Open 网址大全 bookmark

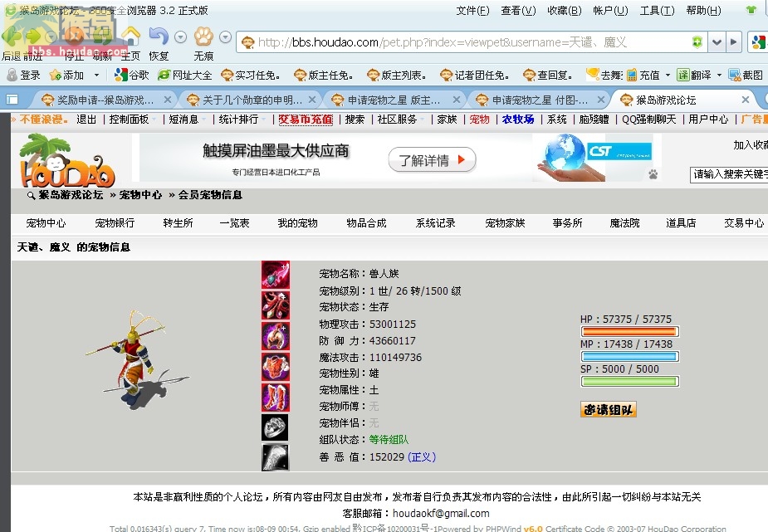(185, 75)
